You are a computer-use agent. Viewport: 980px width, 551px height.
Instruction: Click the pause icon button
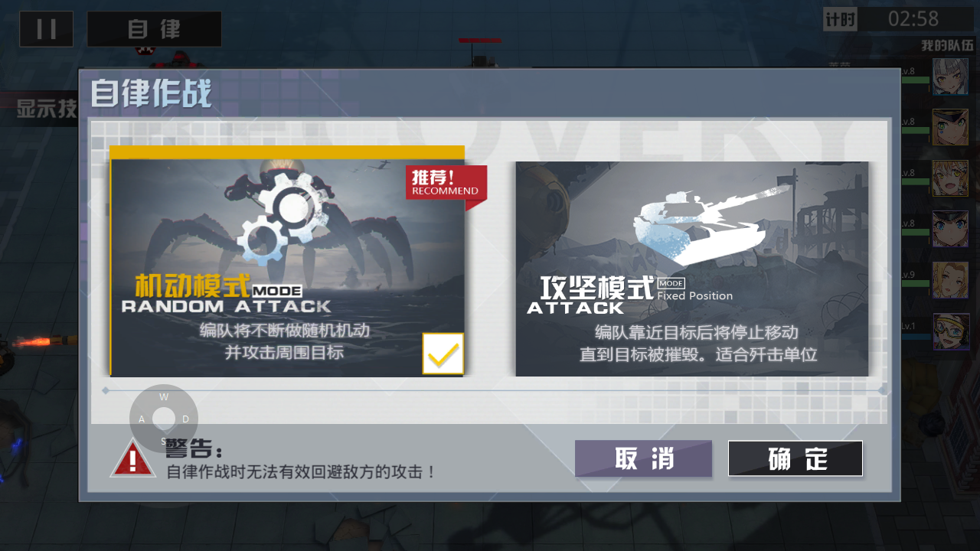46,29
